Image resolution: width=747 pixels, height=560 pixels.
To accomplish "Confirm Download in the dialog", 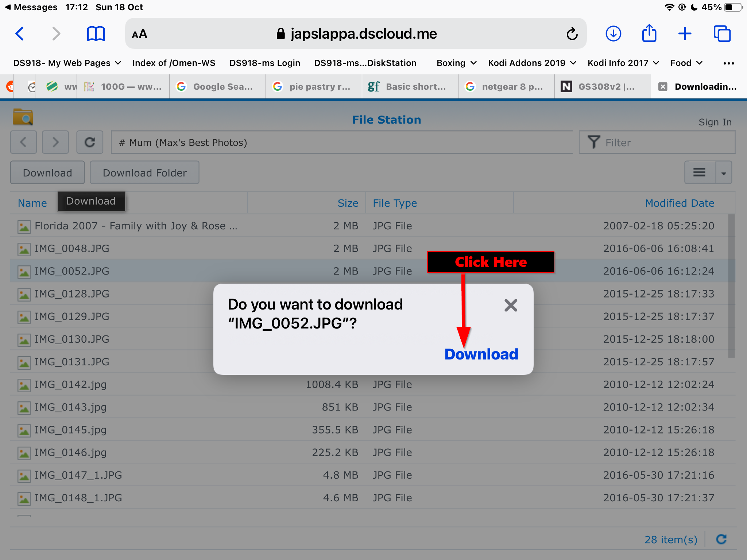I will coord(481,354).
